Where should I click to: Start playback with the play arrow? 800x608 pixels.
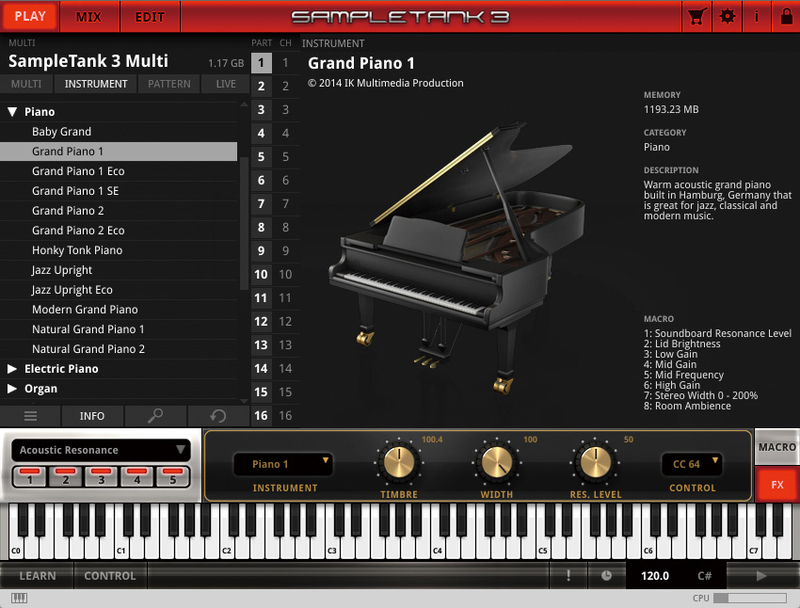point(761,576)
